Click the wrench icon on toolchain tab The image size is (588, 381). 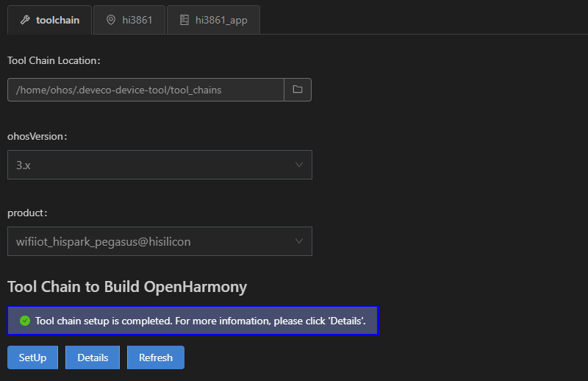tap(25, 20)
